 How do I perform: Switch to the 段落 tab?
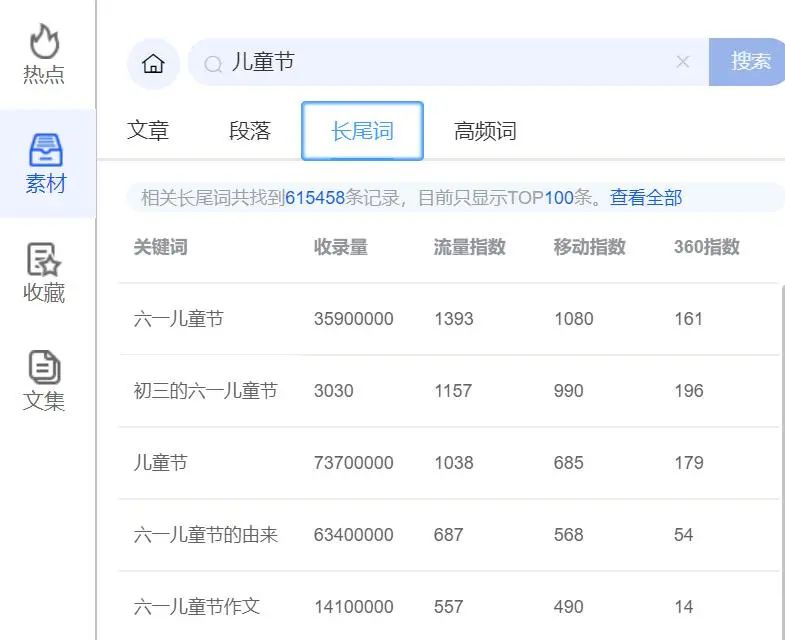250,131
